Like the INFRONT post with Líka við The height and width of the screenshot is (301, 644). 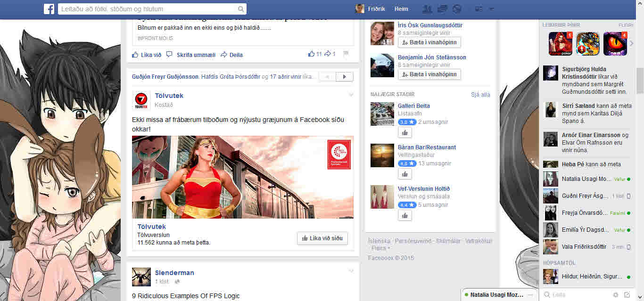[x=147, y=55]
